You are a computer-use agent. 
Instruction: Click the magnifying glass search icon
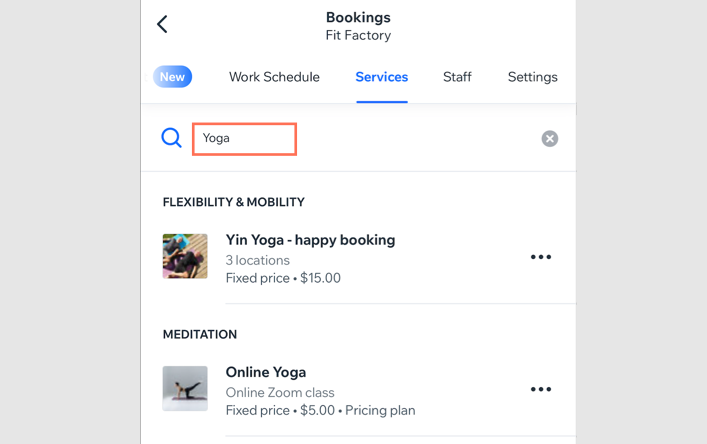point(172,138)
